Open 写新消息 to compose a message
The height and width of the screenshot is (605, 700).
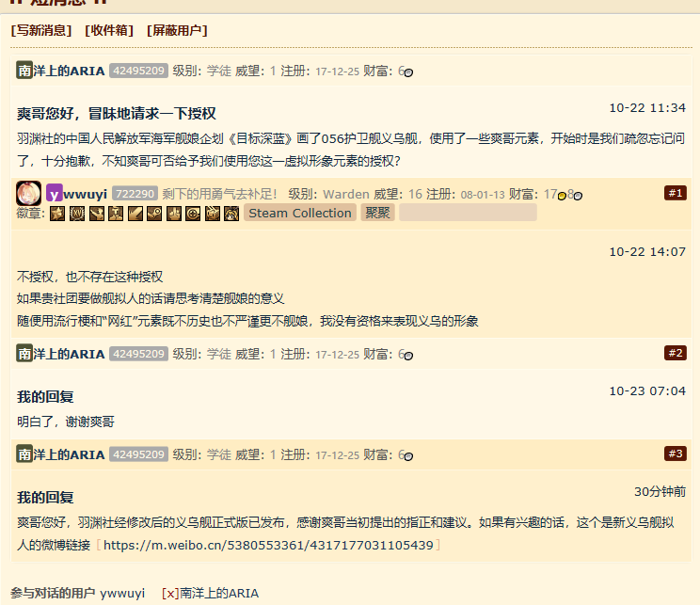coord(41,30)
